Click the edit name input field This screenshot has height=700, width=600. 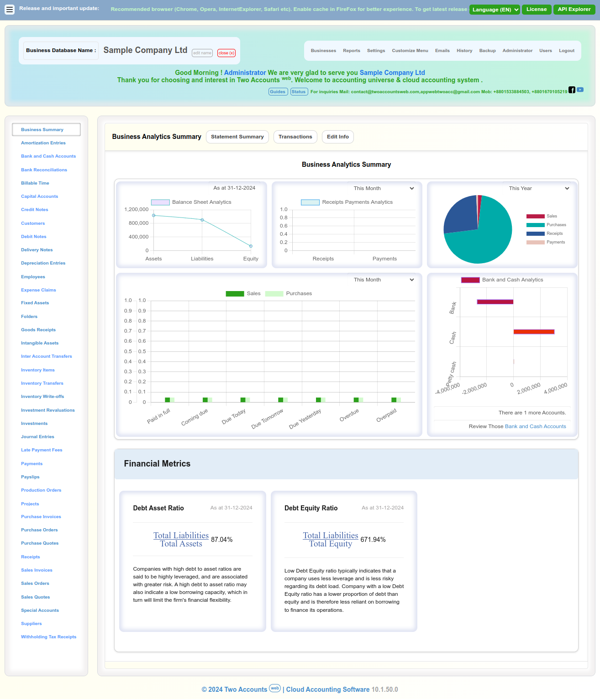pyautogui.click(x=202, y=53)
